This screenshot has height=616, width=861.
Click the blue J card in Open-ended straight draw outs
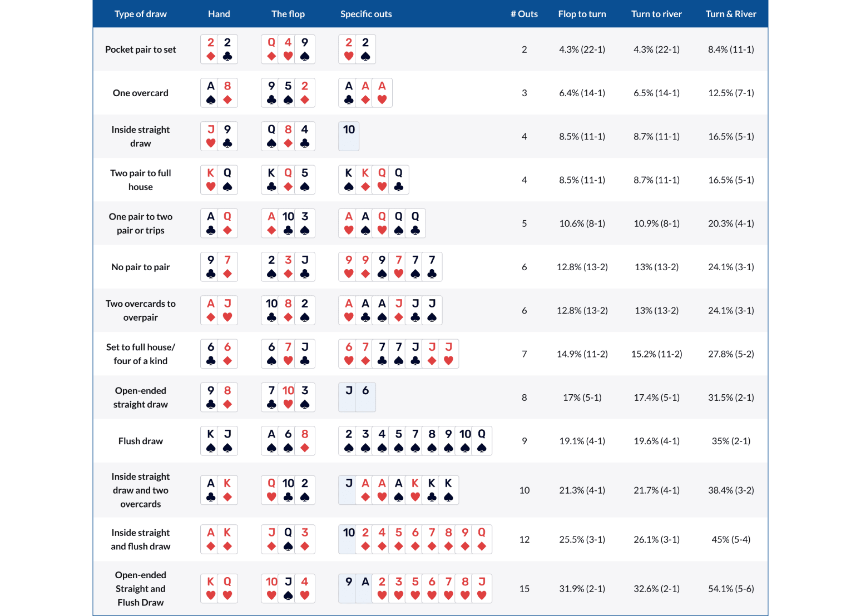pyautogui.click(x=349, y=398)
